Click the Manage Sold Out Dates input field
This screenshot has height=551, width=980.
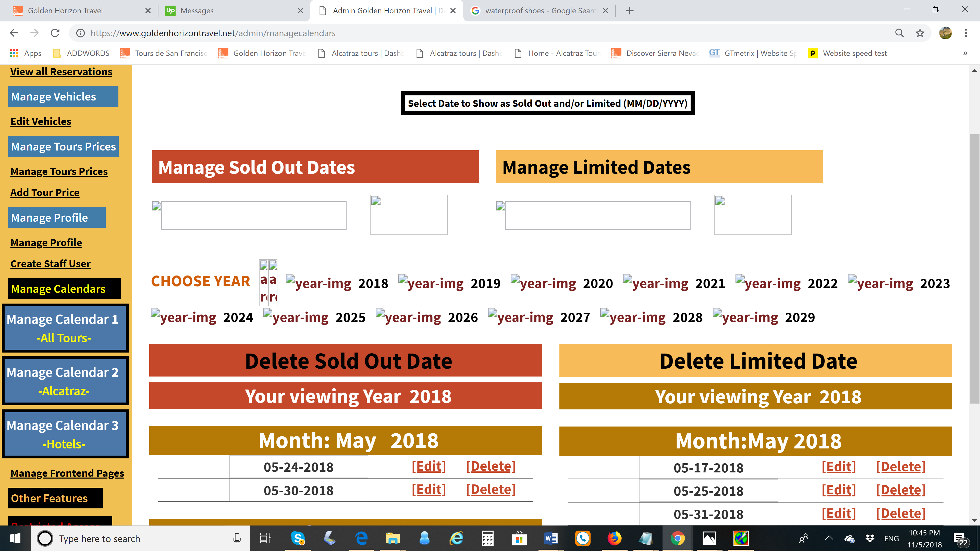coord(254,216)
